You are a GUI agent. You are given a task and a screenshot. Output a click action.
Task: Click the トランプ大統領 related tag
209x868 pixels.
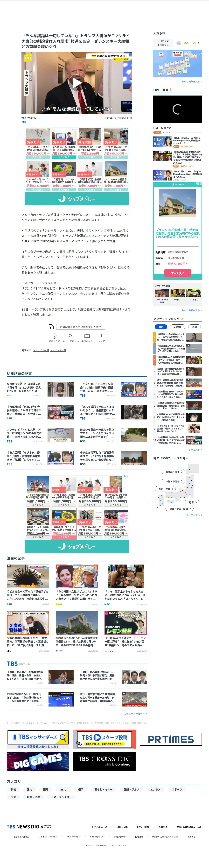(x=41, y=350)
